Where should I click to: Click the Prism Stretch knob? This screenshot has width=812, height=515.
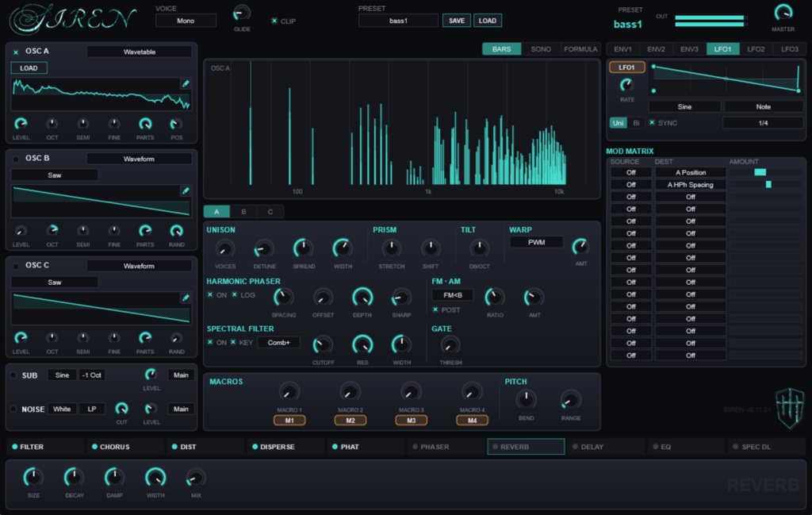click(x=392, y=248)
